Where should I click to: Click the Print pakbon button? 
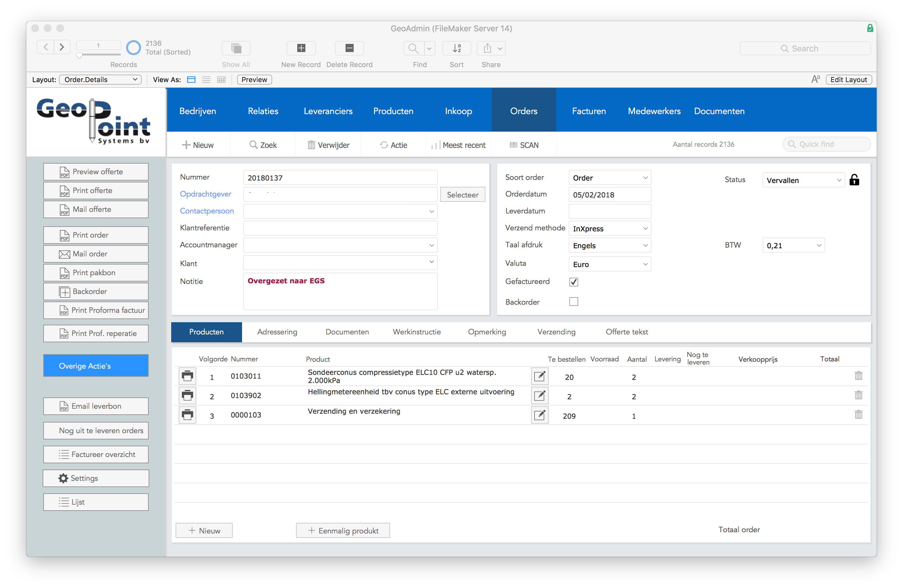pyautogui.click(x=96, y=273)
